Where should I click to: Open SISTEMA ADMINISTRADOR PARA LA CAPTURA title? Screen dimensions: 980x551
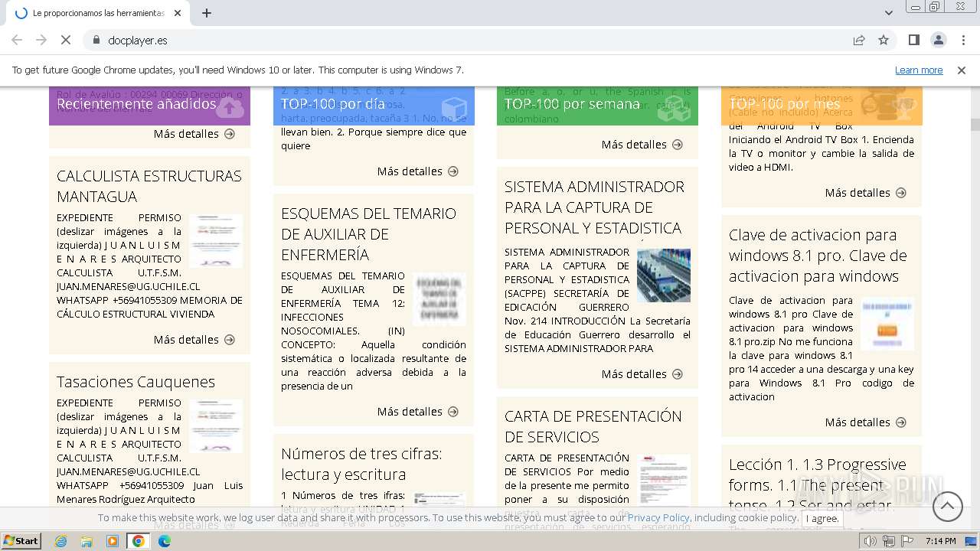click(x=594, y=207)
